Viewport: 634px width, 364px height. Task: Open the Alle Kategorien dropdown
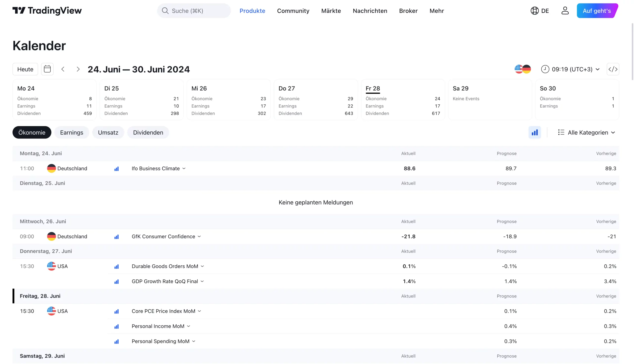click(x=586, y=133)
